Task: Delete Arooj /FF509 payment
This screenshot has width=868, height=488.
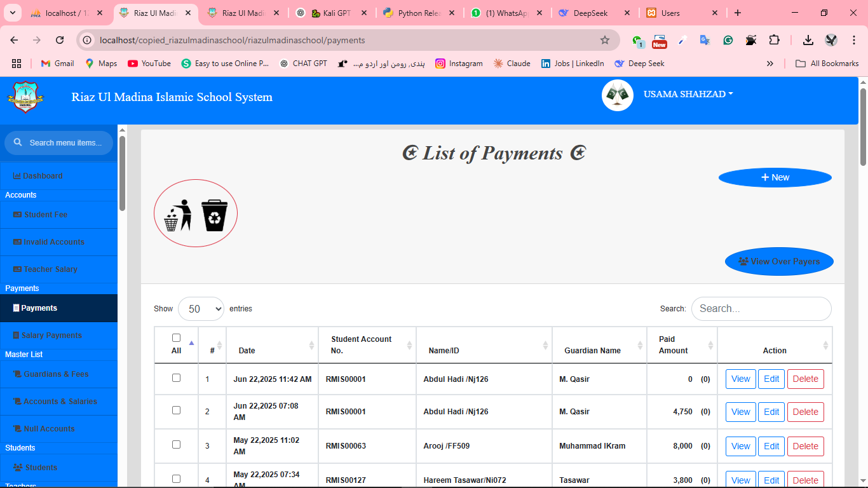Action: [806, 446]
